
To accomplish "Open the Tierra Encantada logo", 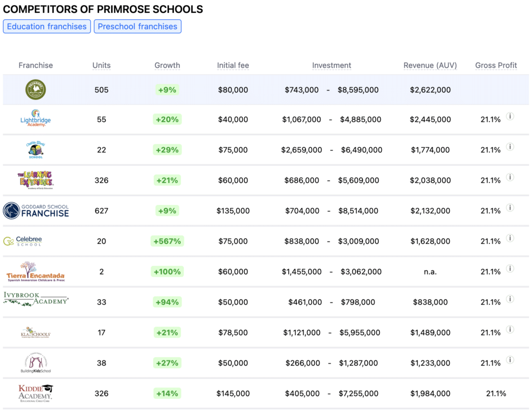I will click(x=36, y=271).
